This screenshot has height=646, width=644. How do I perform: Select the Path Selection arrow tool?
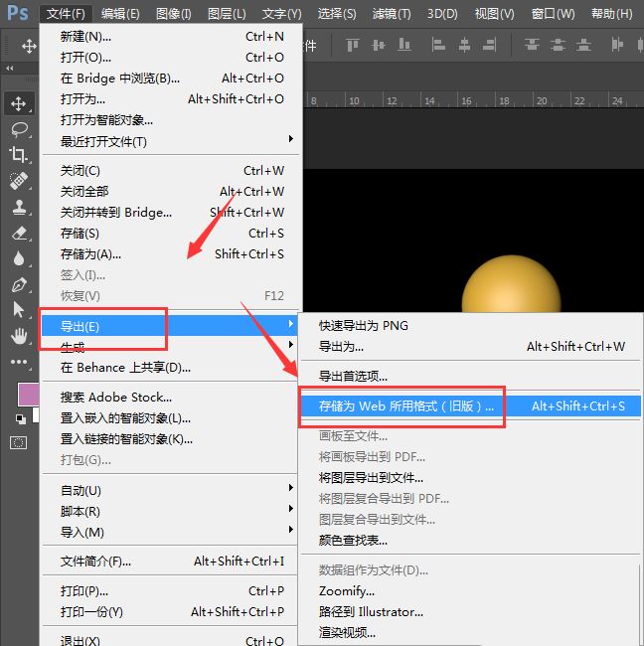(19, 309)
